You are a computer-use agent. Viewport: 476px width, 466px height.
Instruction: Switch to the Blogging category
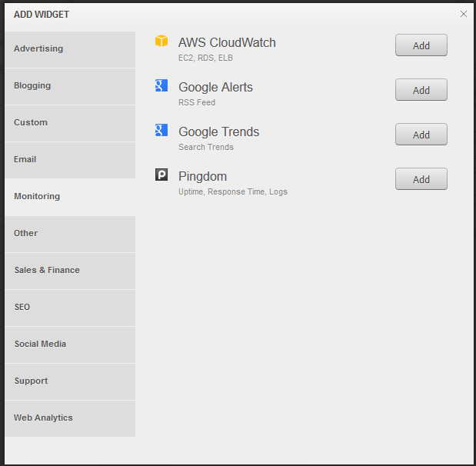pos(70,87)
